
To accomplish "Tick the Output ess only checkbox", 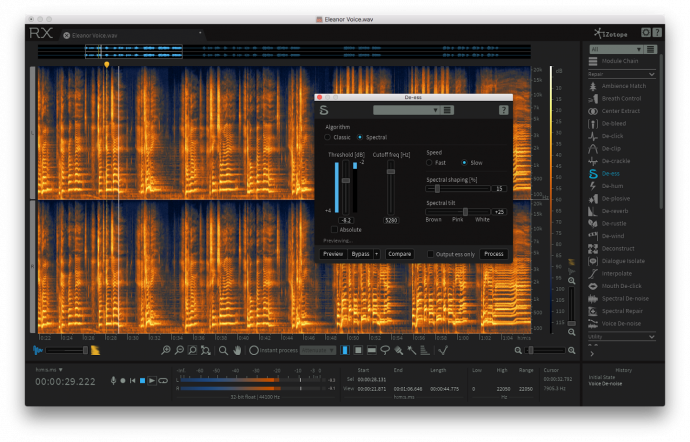I will (x=430, y=254).
